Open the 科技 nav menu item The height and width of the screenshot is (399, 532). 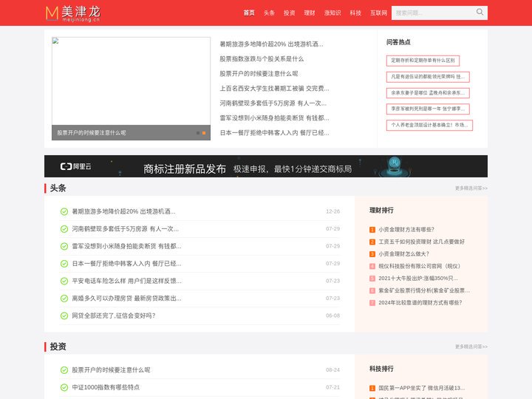355,13
